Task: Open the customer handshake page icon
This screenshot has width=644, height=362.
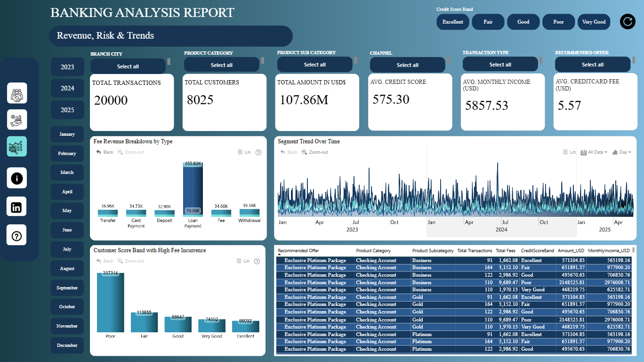Action: click(17, 93)
